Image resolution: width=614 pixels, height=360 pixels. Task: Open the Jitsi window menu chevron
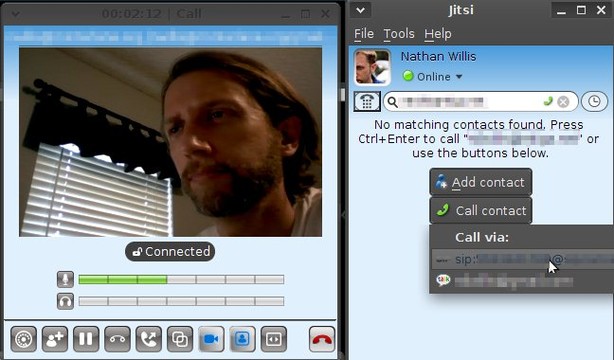[361, 10]
